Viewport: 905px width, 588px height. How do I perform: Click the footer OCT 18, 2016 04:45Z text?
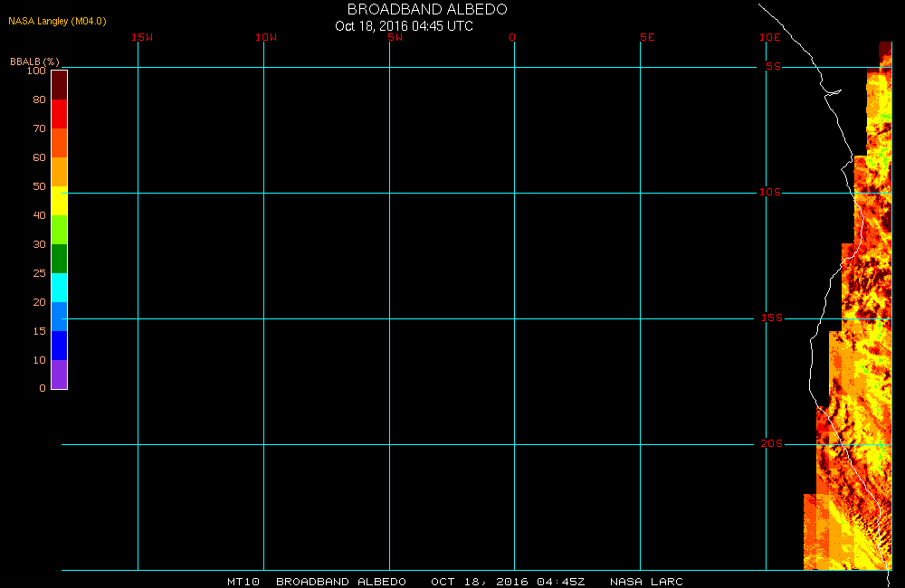click(x=508, y=582)
